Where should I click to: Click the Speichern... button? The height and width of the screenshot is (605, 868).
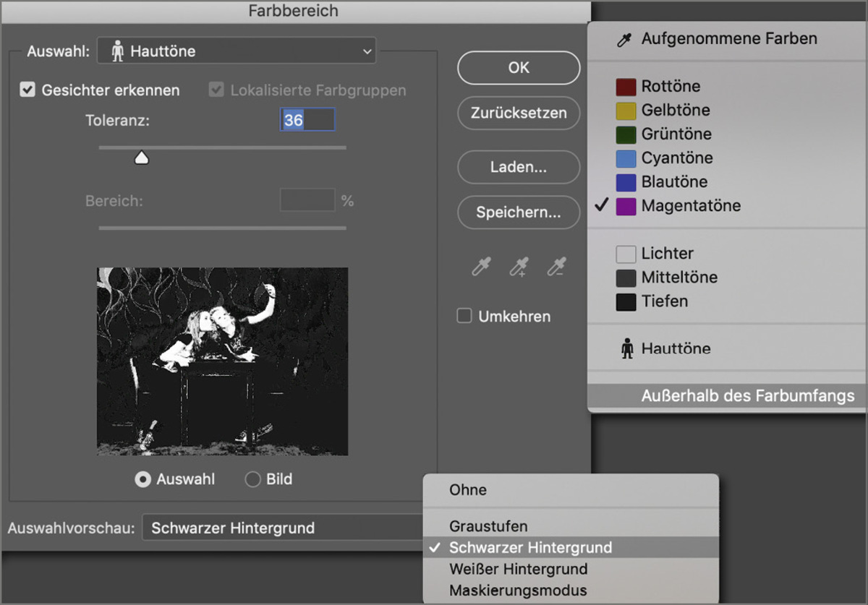(x=518, y=213)
